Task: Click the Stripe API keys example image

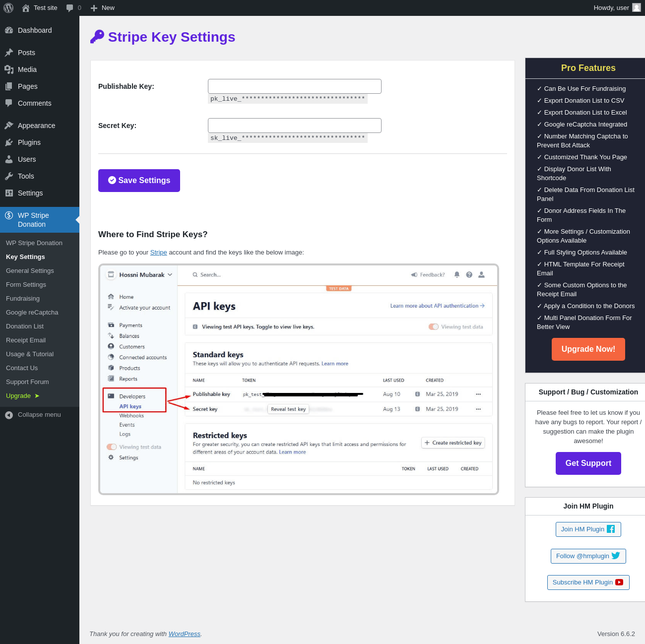Action: coord(299,380)
